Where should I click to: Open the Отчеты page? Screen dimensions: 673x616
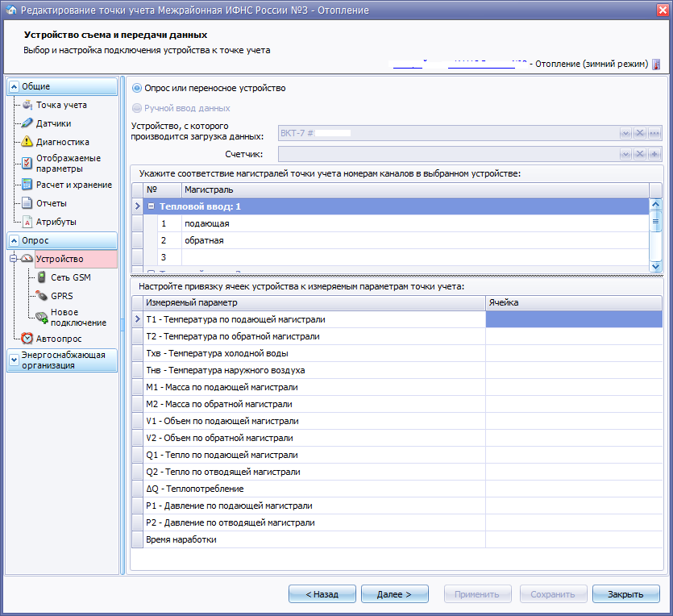coord(52,203)
